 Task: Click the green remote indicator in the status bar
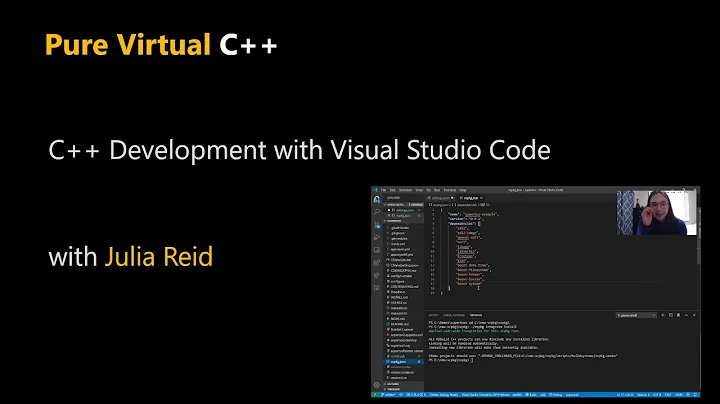375,395
